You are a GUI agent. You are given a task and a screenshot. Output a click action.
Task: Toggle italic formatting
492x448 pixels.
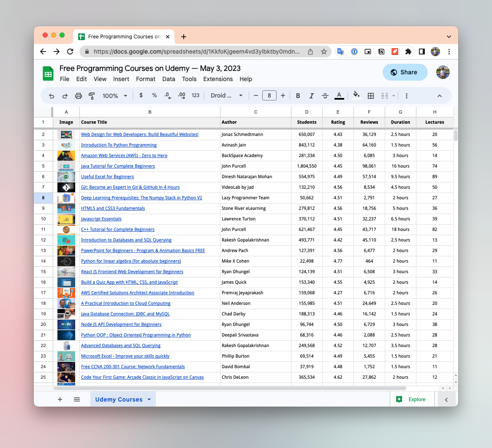coord(312,96)
